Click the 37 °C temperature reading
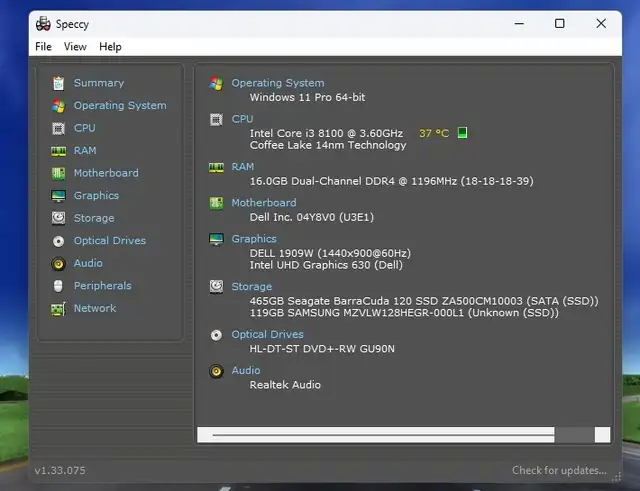 (x=434, y=133)
